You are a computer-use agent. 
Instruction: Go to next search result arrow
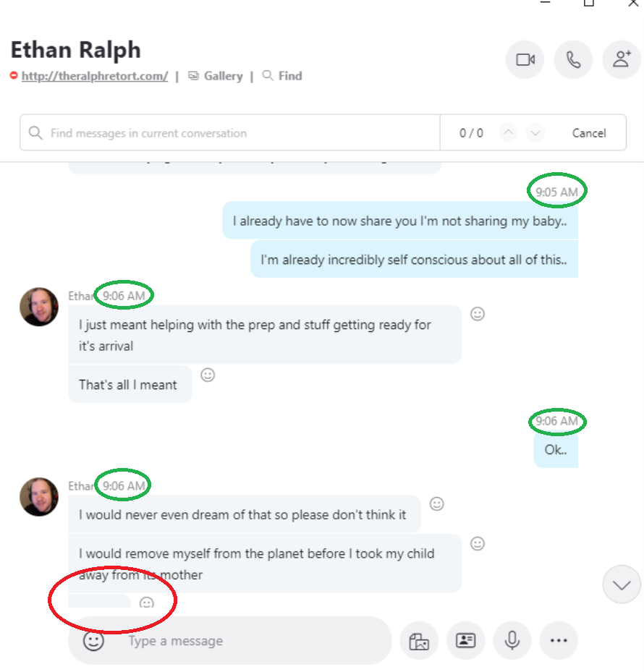click(535, 133)
